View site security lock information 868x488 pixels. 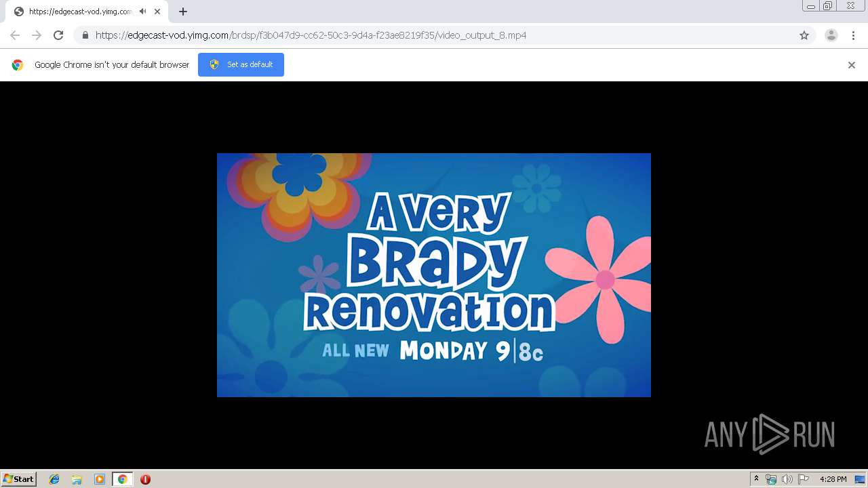(85, 35)
